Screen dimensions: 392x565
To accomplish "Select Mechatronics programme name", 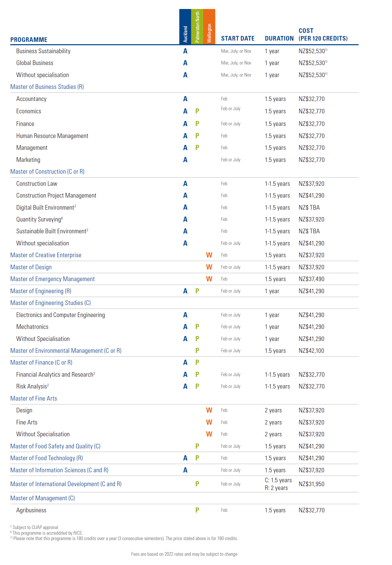I will pyautogui.click(x=32, y=327).
